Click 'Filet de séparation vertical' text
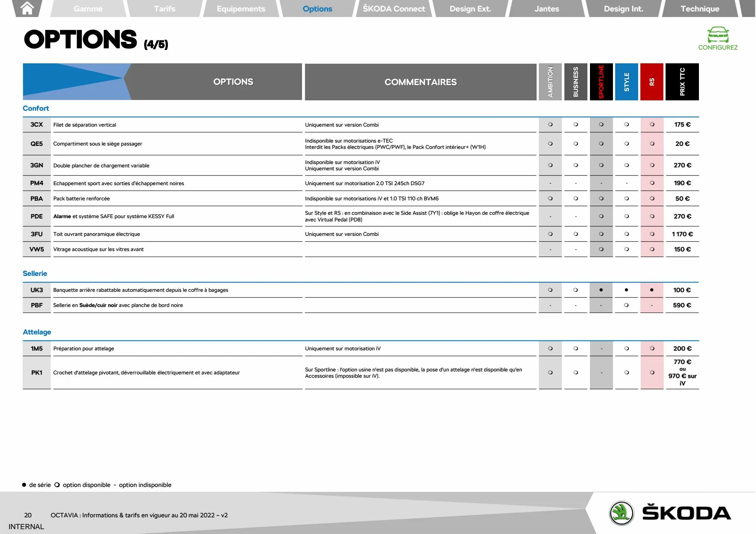This screenshot has height=534, width=756. point(84,125)
